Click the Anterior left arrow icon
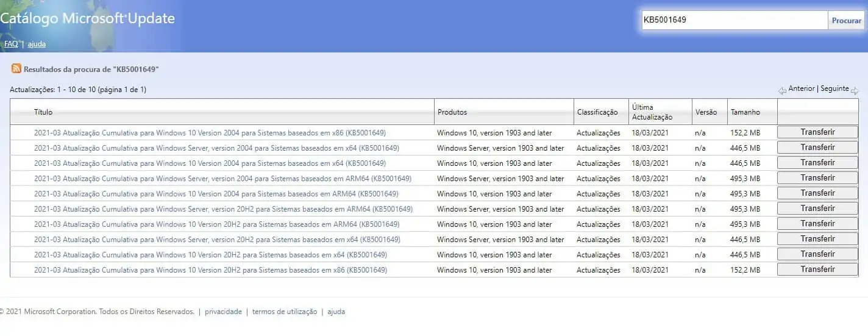The height and width of the screenshot is (336, 868). pyautogui.click(x=782, y=90)
